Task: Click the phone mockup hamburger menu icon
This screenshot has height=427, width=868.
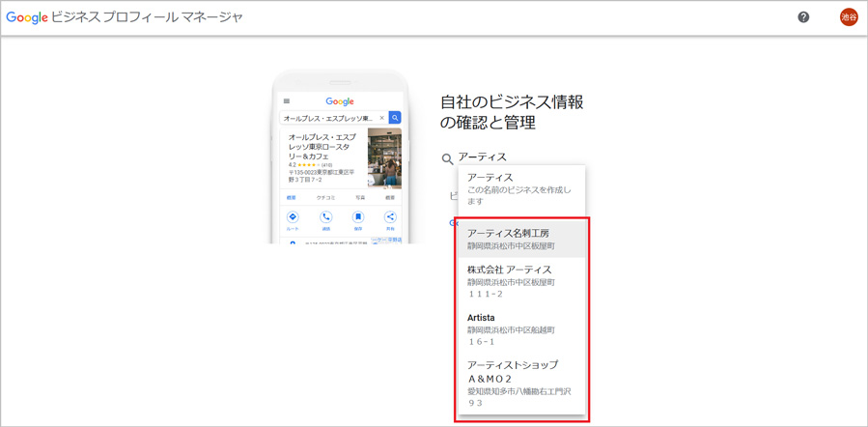Action: [286, 100]
